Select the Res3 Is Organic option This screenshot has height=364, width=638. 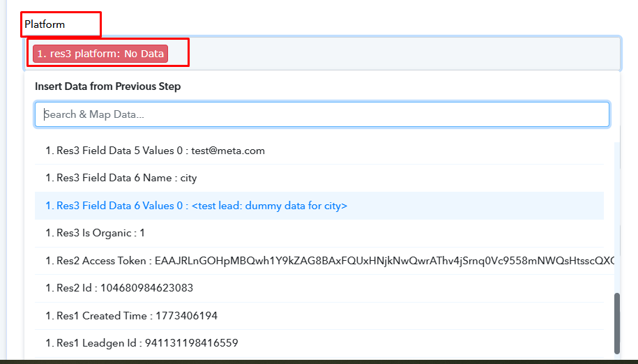(x=95, y=233)
